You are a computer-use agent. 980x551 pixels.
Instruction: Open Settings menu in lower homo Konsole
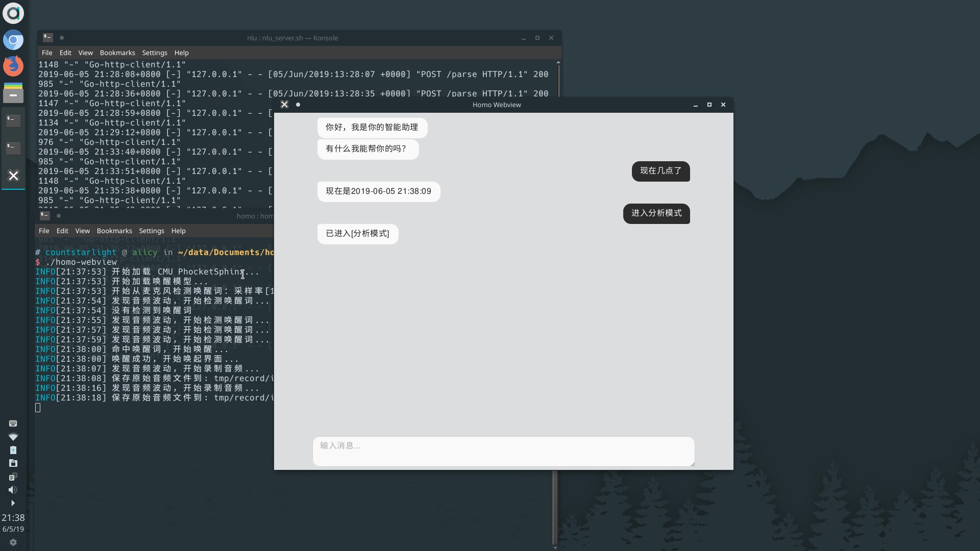coord(152,231)
